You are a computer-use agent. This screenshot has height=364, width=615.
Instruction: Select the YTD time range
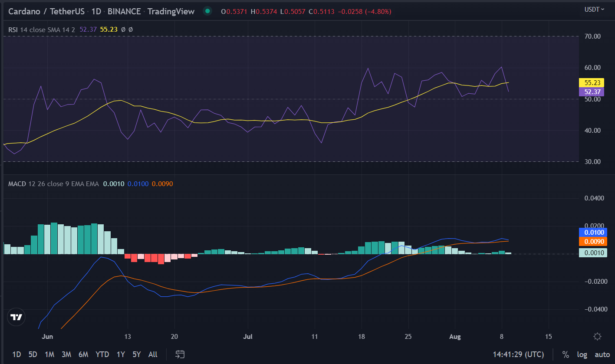pos(102,354)
